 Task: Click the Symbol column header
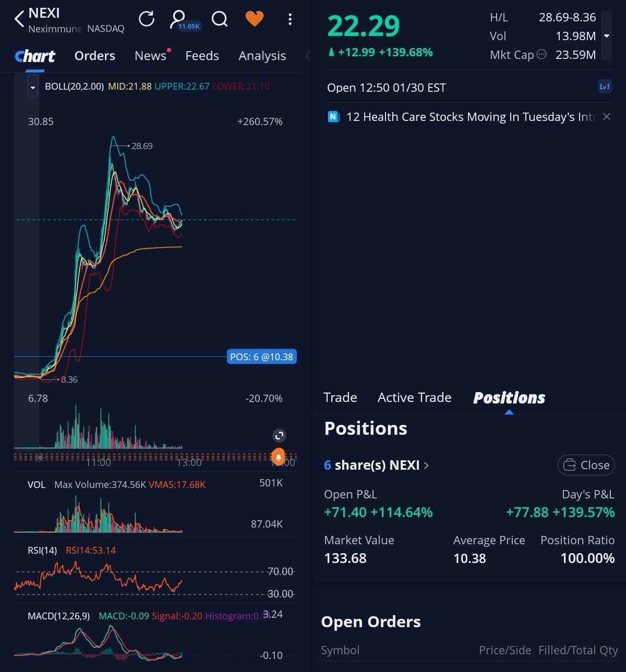(340, 650)
